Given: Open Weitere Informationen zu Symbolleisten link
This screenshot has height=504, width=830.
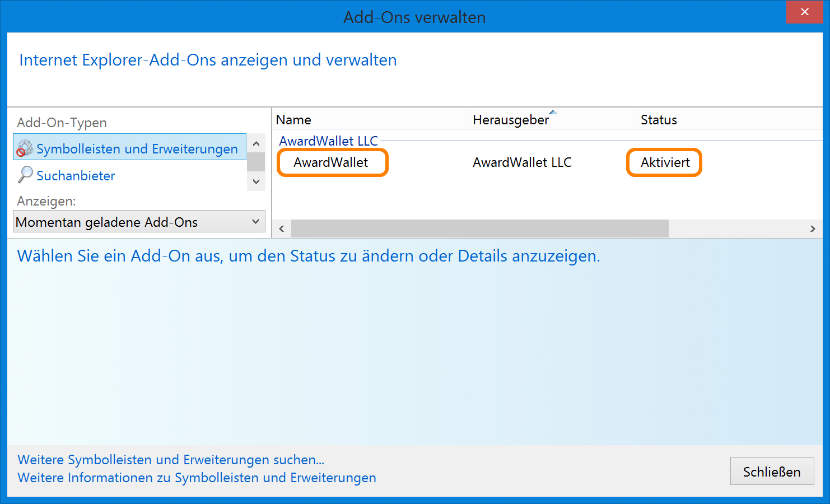Looking at the screenshot, I should tap(197, 478).
